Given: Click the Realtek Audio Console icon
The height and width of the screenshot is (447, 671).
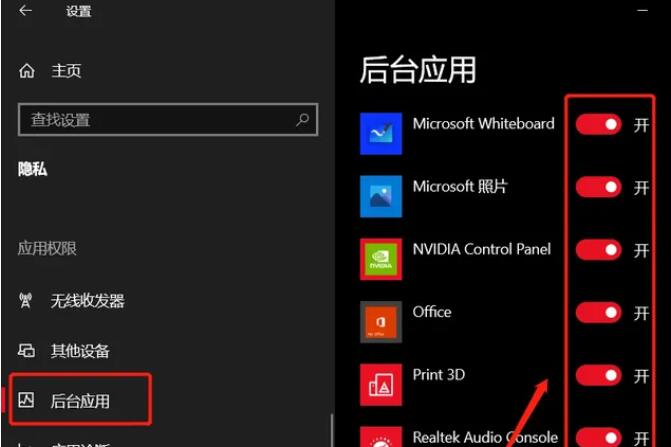Looking at the screenshot, I should [x=381, y=437].
